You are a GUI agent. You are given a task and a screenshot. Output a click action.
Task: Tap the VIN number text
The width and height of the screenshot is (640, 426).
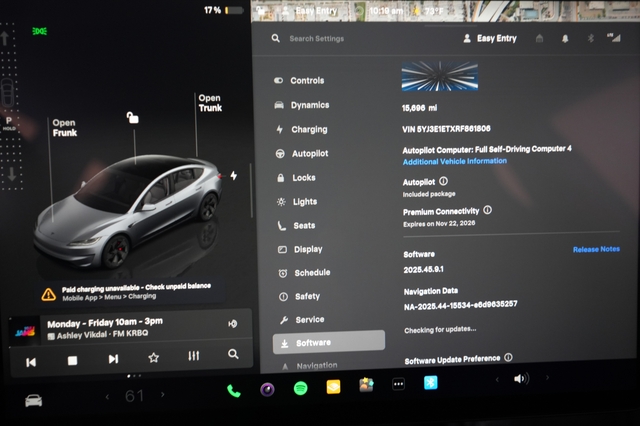coord(446,129)
